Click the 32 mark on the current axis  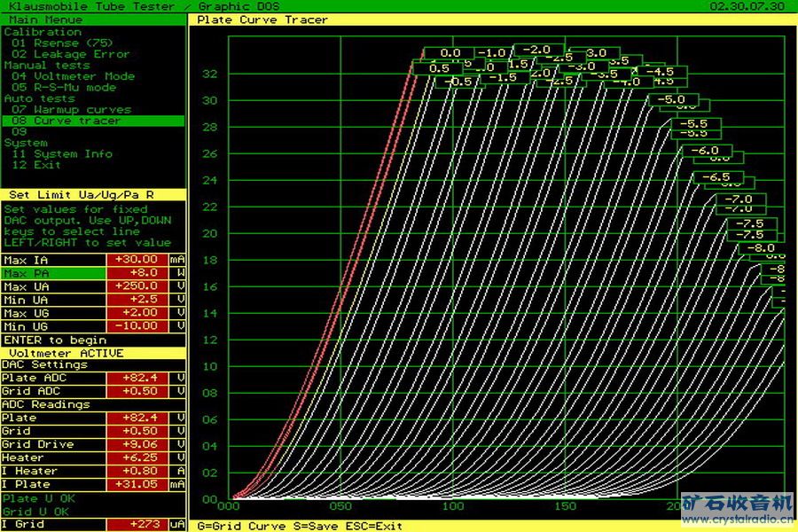click(209, 74)
